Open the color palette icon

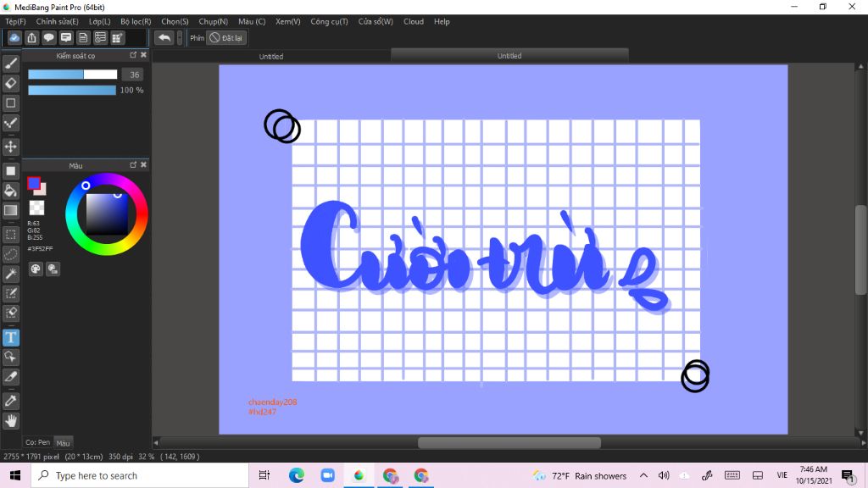click(x=36, y=269)
